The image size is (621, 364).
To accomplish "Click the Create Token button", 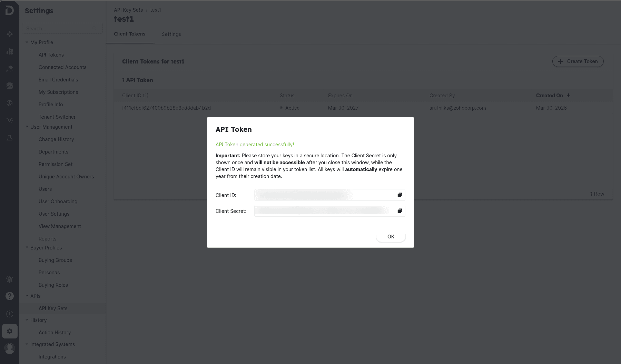I will [x=578, y=61].
